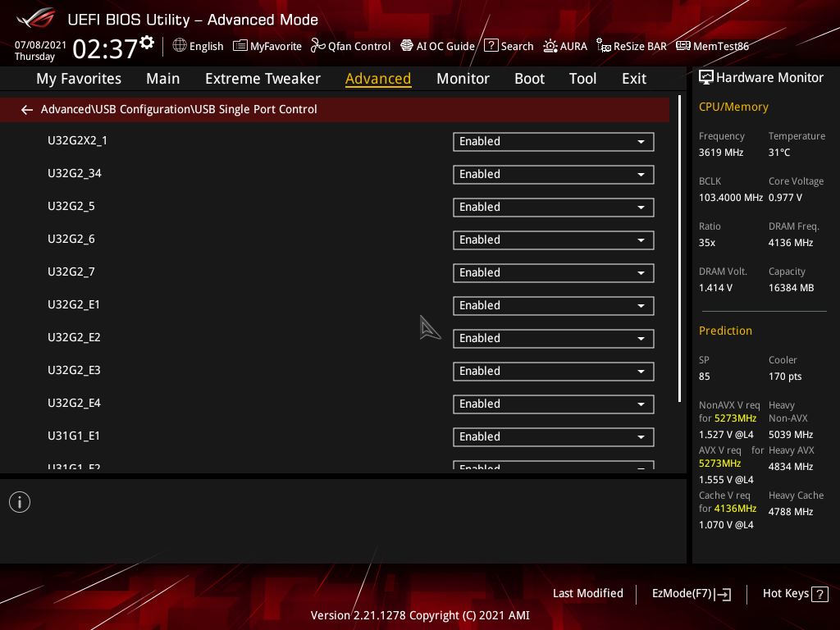The width and height of the screenshot is (840, 630).
Task: Open U32G2_7 Enabled dropdown
Action: (554, 273)
